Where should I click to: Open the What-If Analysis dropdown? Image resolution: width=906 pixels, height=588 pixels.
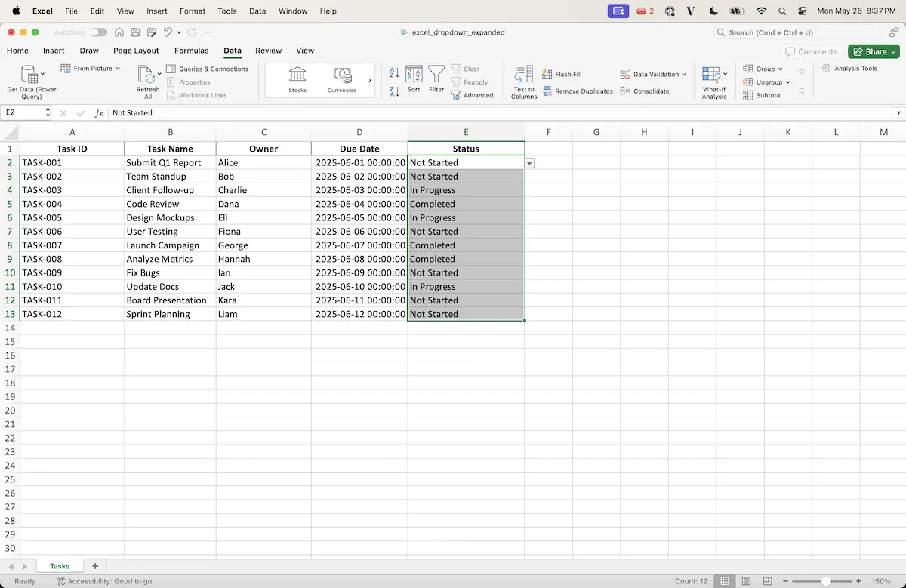click(x=726, y=74)
